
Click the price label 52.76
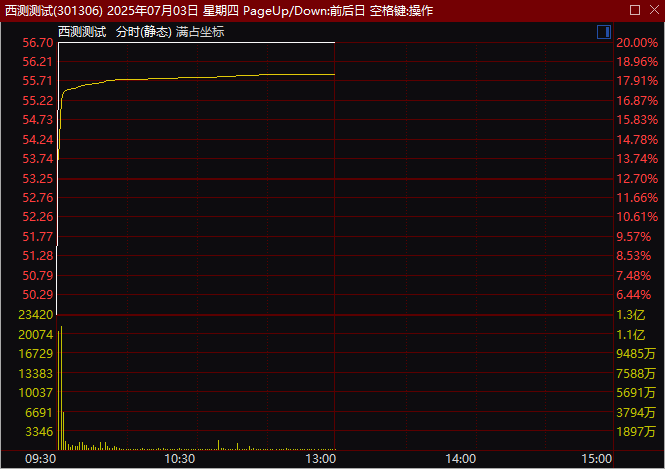[x=38, y=198]
